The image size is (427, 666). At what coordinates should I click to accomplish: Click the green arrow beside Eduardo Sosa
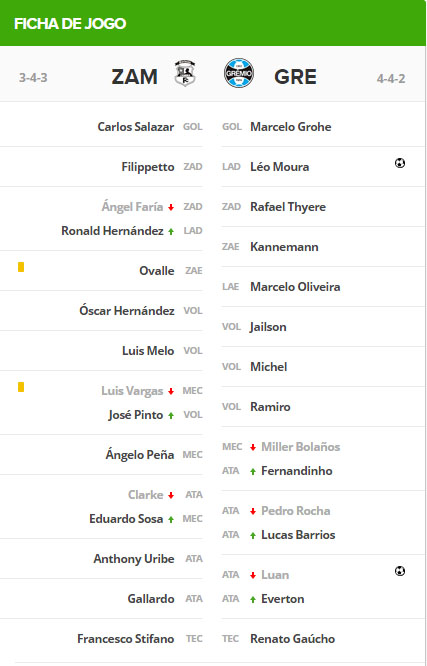pyautogui.click(x=171, y=519)
